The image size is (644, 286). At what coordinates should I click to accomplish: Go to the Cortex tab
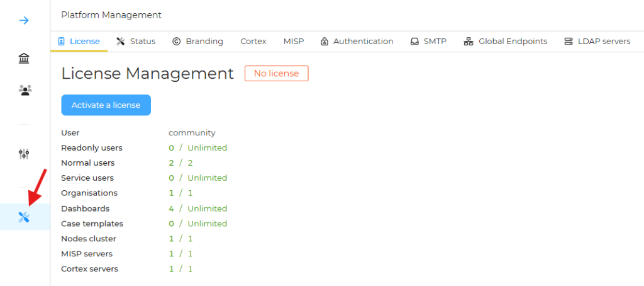(x=253, y=42)
